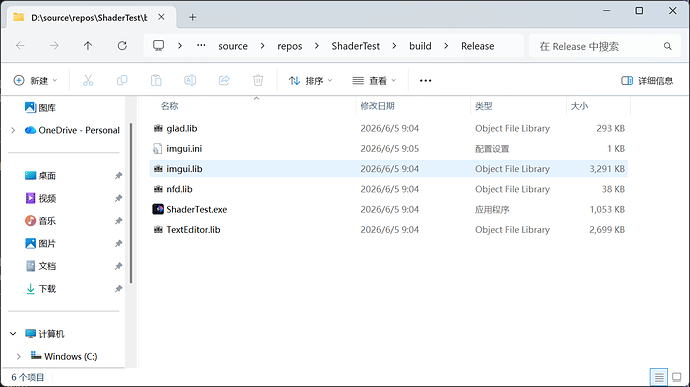This screenshot has width=690, height=387.
Task: Select OneDrive - Personal in sidebar
Action: (72, 130)
